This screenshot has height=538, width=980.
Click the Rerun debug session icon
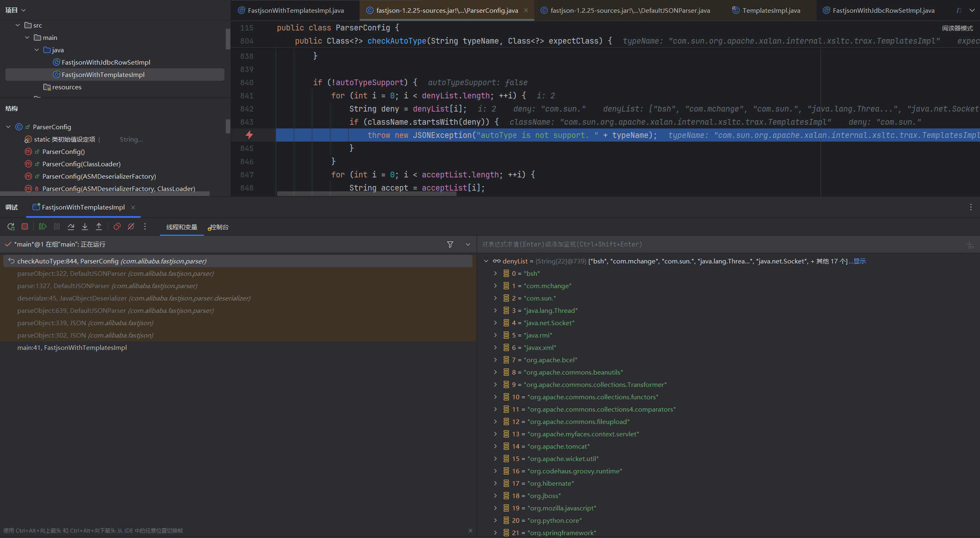click(11, 226)
